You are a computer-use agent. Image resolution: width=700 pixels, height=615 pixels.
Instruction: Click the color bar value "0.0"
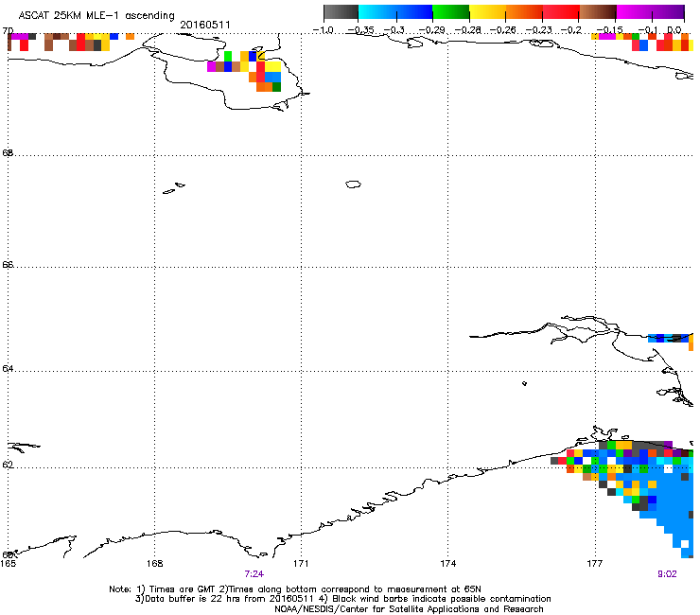(674, 30)
